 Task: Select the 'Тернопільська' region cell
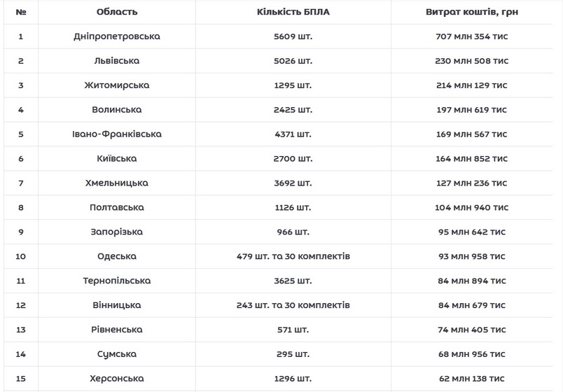[x=117, y=281]
